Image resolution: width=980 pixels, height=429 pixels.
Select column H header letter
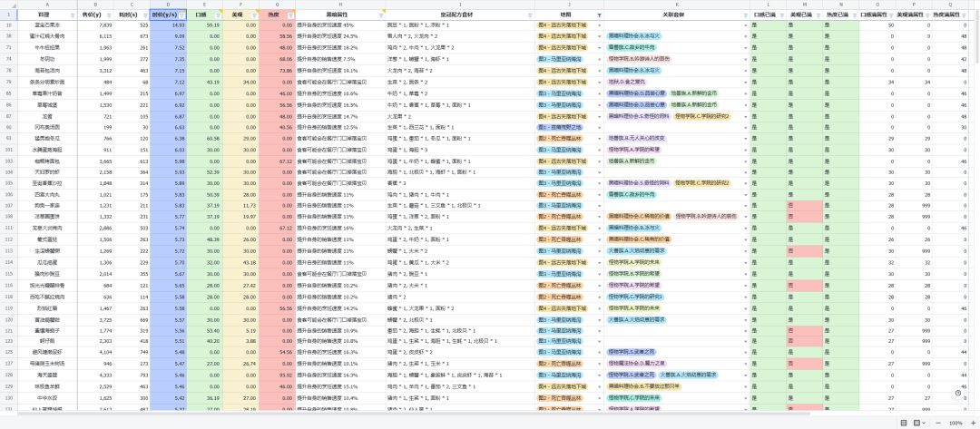coord(340,5)
